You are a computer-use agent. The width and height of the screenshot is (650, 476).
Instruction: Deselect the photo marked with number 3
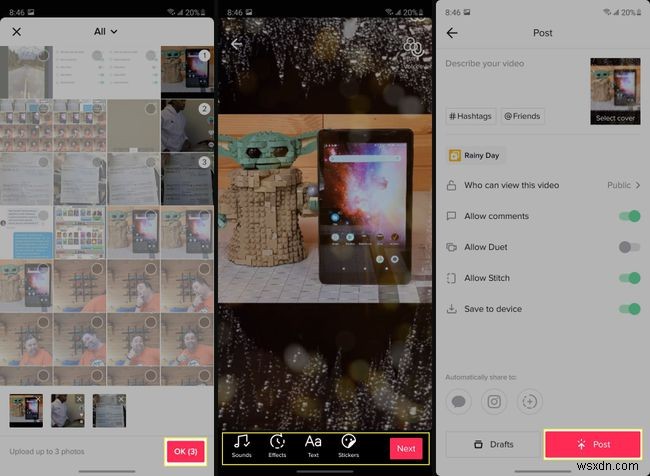[x=204, y=162]
